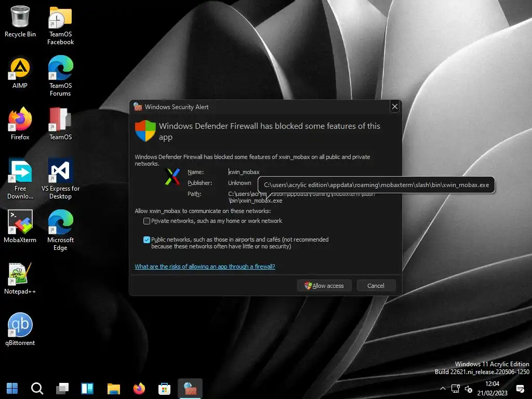Open Widgets panel from taskbar
Image resolution: width=532 pixels, height=399 pixels.
[87, 389]
